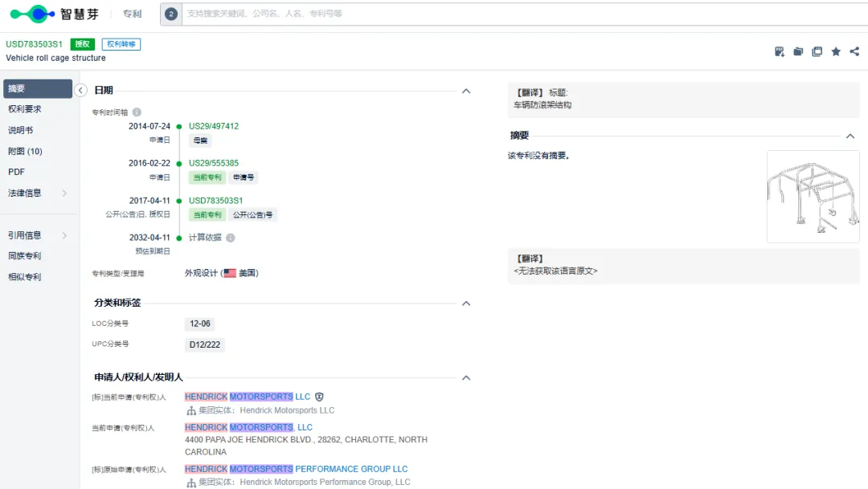The width and height of the screenshot is (868, 489).
Task: Click UPC classification D12/222
Action: pyautogui.click(x=205, y=344)
